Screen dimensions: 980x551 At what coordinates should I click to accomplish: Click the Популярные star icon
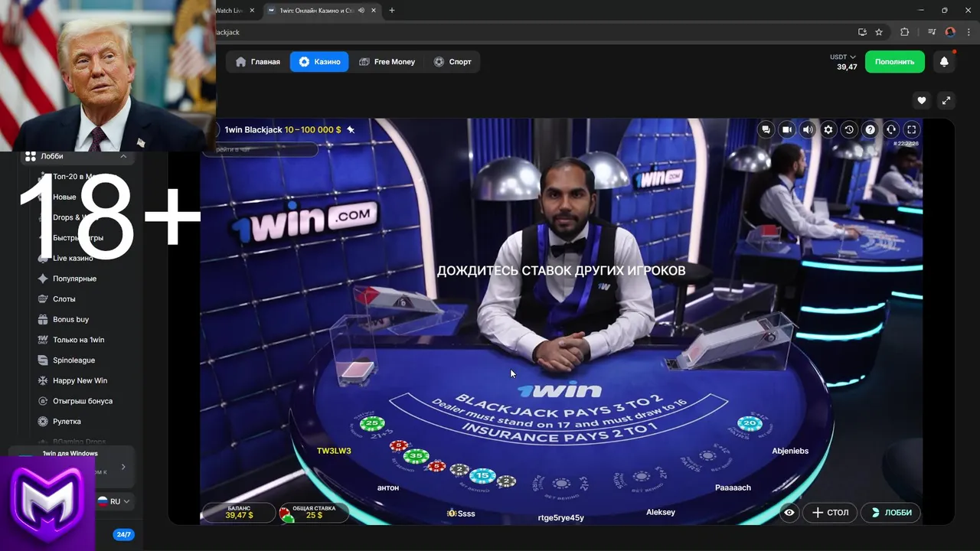pyautogui.click(x=43, y=279)
